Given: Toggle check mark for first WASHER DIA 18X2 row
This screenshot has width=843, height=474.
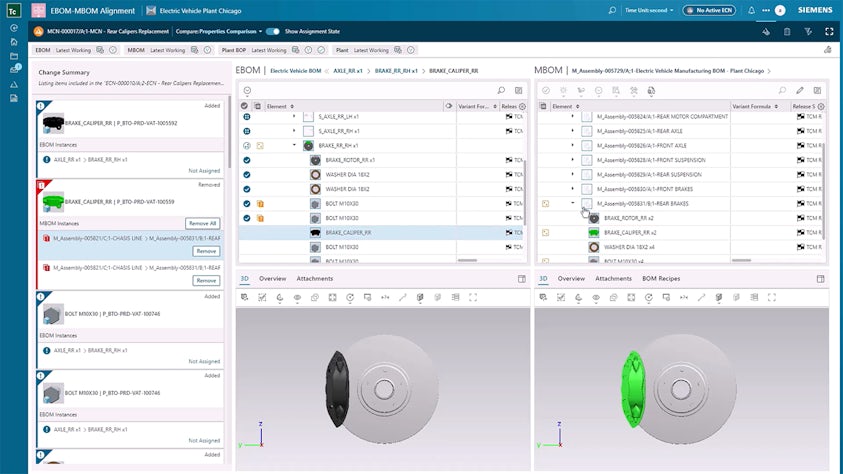Looking at the screenshot, I should pyautogui.click(x=247, y=175).
